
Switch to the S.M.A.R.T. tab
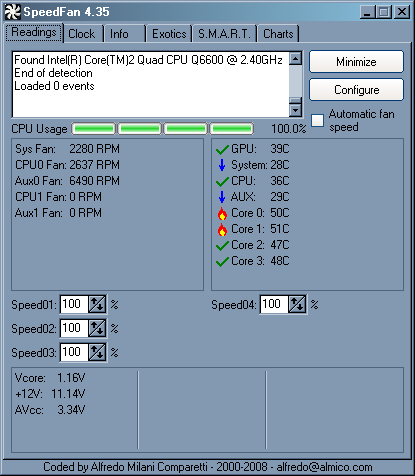coord(224,34)
